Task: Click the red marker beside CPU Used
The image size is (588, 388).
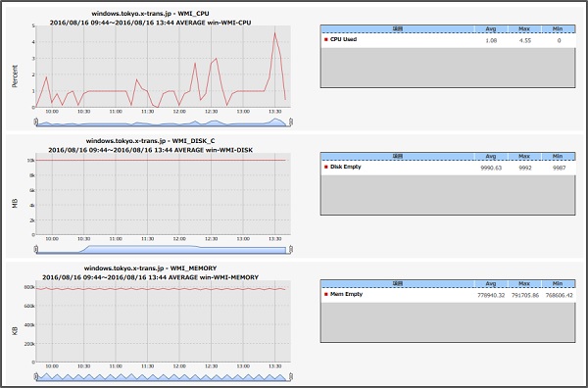Action: [326, 39]
